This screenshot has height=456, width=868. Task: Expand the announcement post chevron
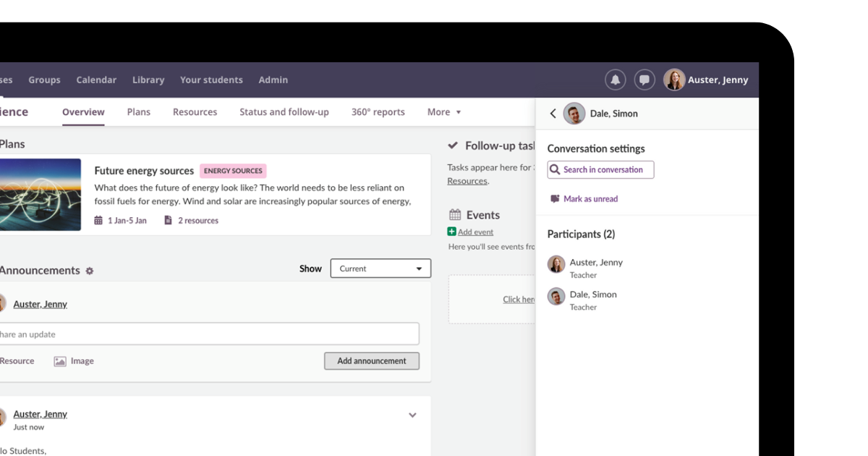412,415
